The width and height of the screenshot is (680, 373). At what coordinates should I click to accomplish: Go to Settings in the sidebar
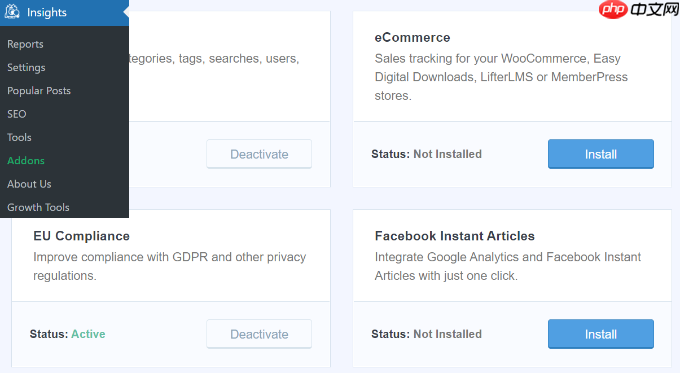[26, 68]
